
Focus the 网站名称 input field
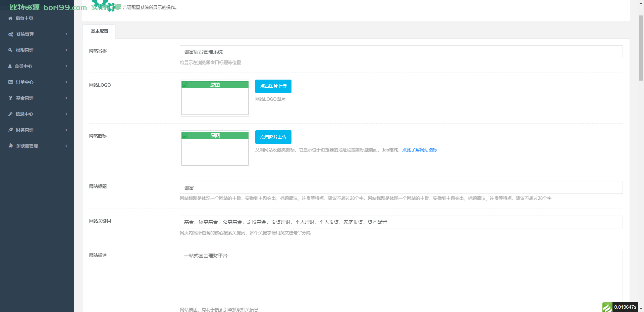(x=401, y=52)
